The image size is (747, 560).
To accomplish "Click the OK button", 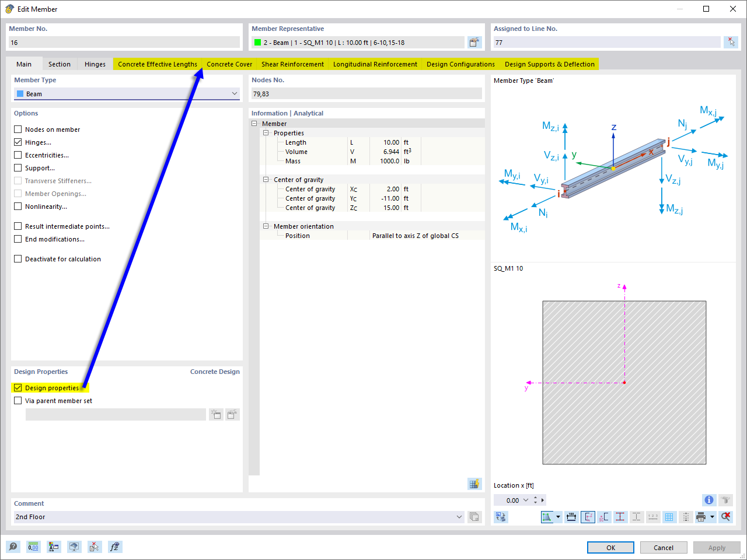I will coord(610,547).
